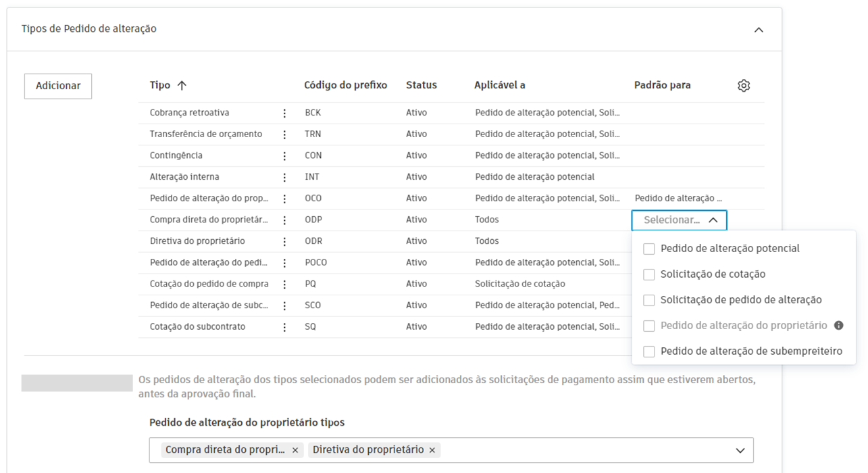This screenshot has height=473, width=868.
Task: Remove the Diretiva do proprietário chip
Action: [432, 449]
